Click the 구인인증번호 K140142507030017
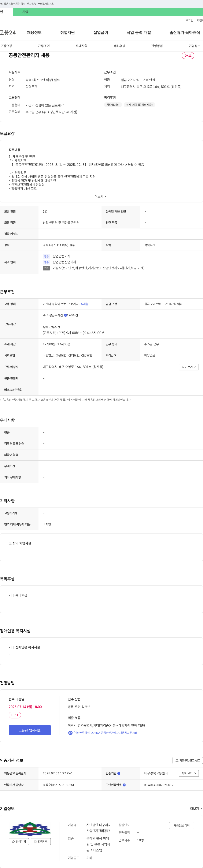 point(159,785)
